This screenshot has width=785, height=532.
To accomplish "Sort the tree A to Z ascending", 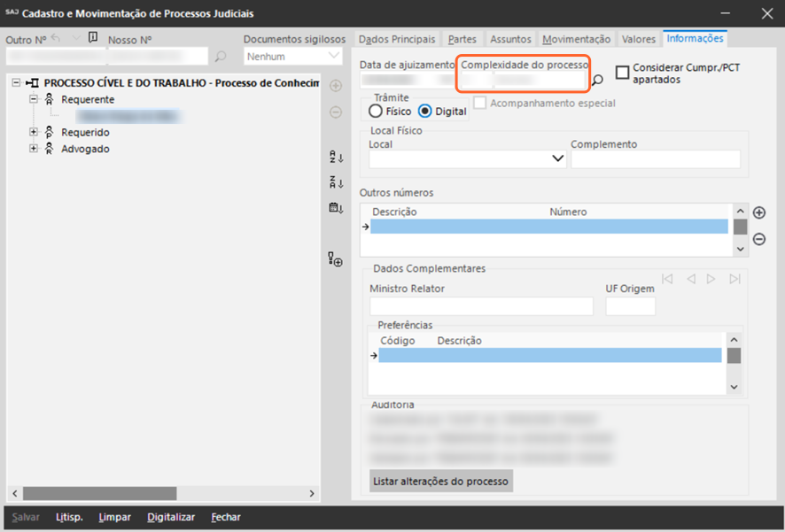I will [x=336, y=158].
